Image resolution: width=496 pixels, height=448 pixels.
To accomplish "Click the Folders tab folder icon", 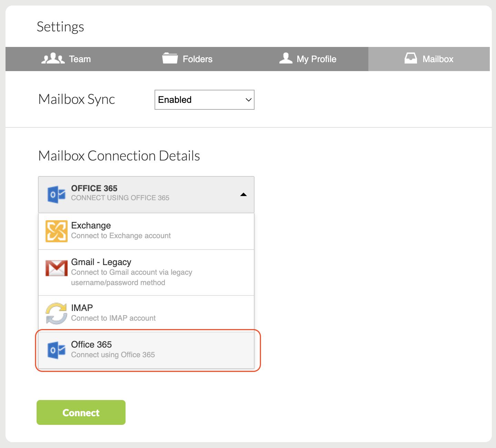I will [x=170, y=58].
